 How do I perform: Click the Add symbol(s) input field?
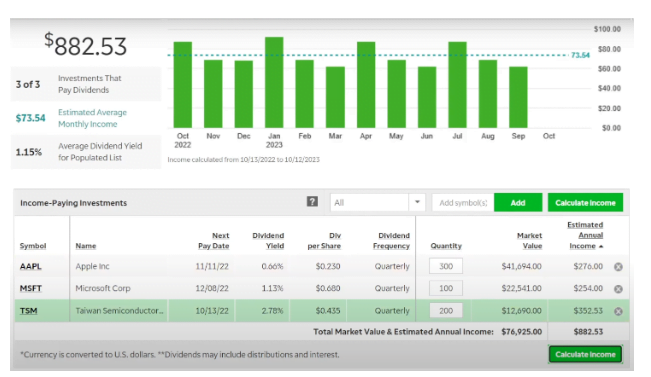tap(463, 203)
